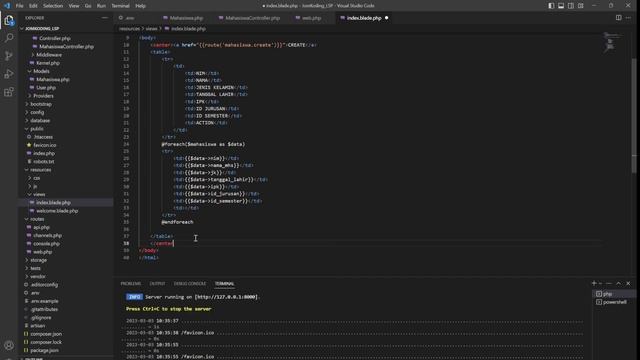Collapse the public folder
640x360 pixels.
[37, 129]
